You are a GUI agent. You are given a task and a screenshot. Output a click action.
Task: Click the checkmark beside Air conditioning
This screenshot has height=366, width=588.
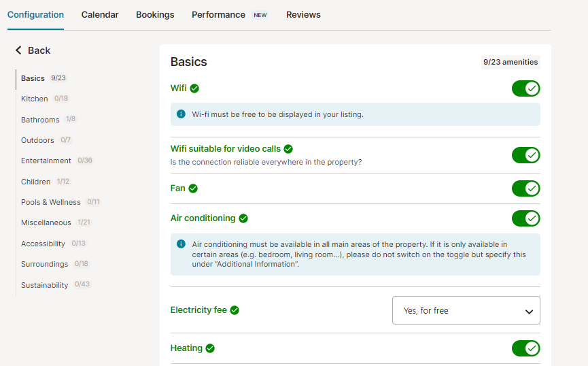coord(243,218)
